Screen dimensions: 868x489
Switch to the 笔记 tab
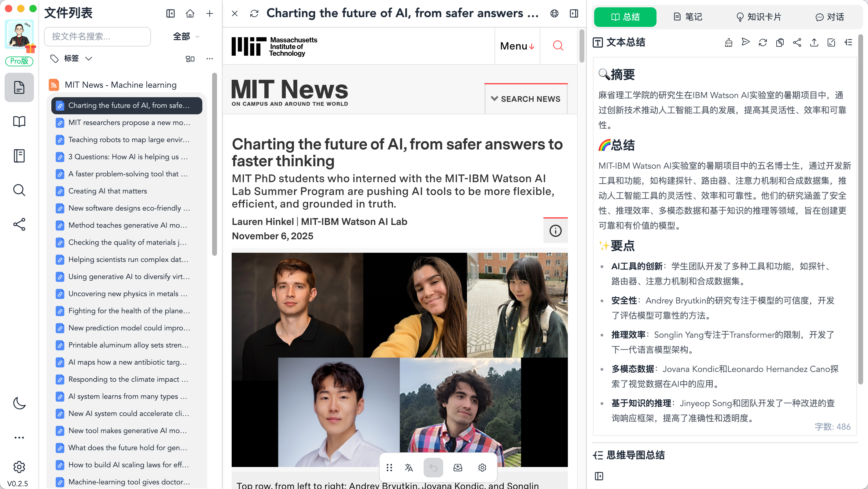click(x=688, y=17)
